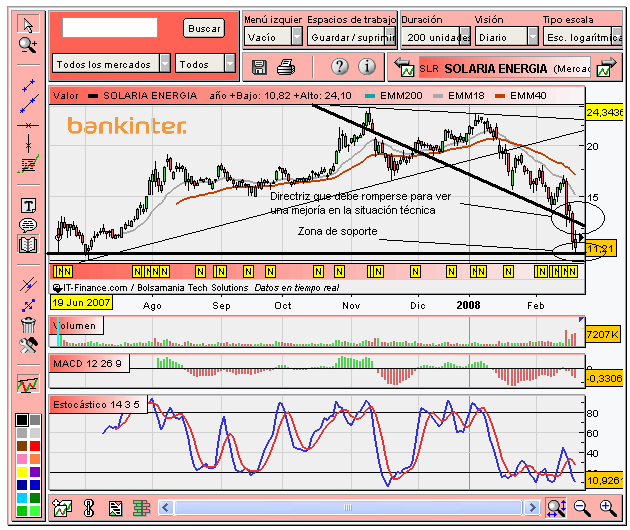Screen dimensions: 630x530
Task: Click the blue corner triangle in Volumen panel
Action: pos(581,319)
